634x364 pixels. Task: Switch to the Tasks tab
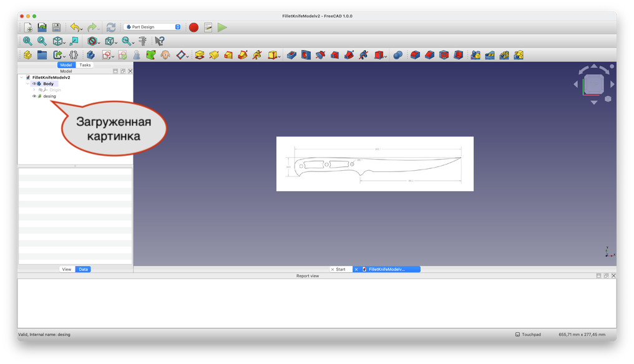pos(85,65)
